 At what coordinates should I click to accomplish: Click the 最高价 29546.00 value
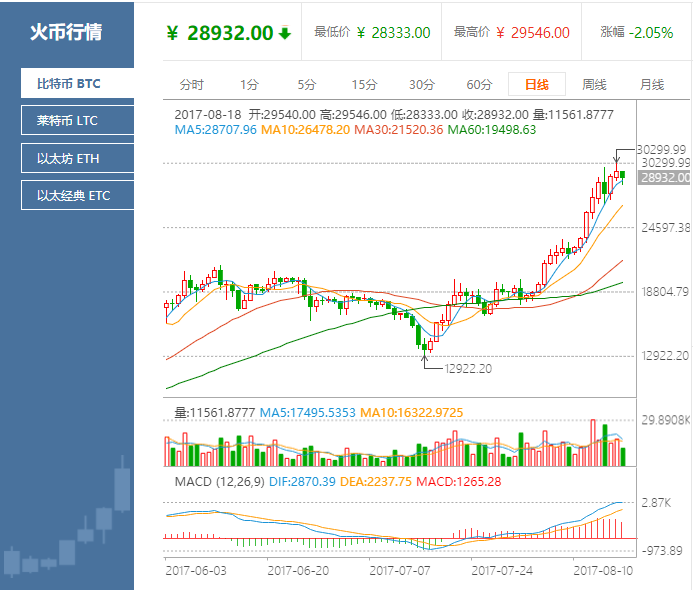pos(539,33)
